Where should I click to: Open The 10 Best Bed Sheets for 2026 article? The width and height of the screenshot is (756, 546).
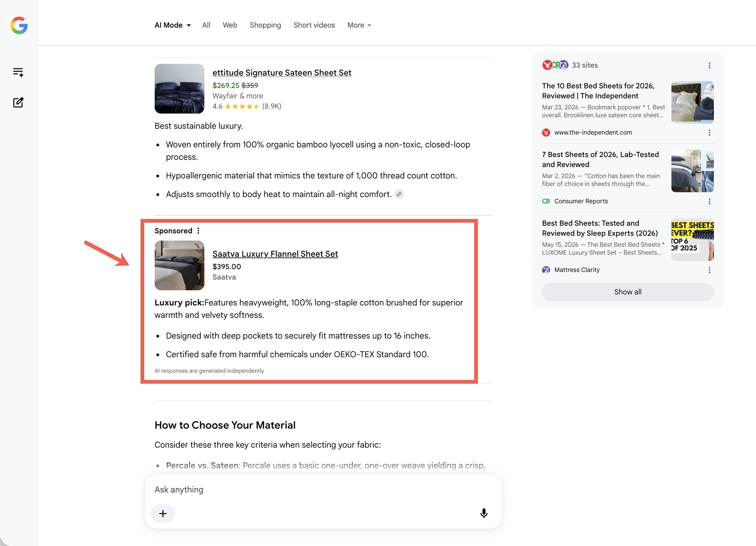[598, 91]
